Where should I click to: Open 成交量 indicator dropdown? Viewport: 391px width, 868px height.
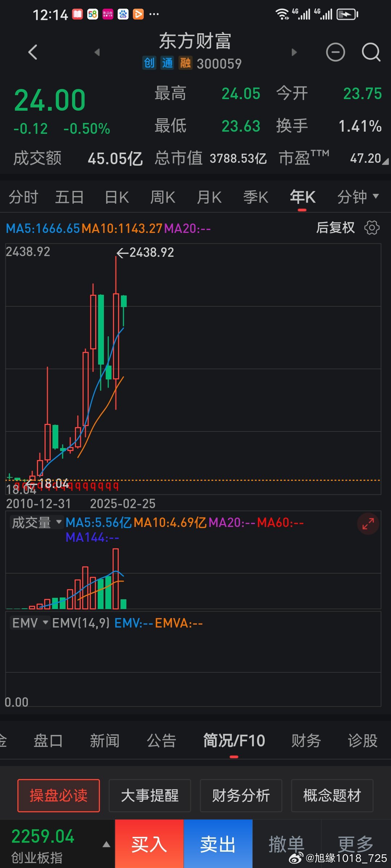[x=37, y=523]
